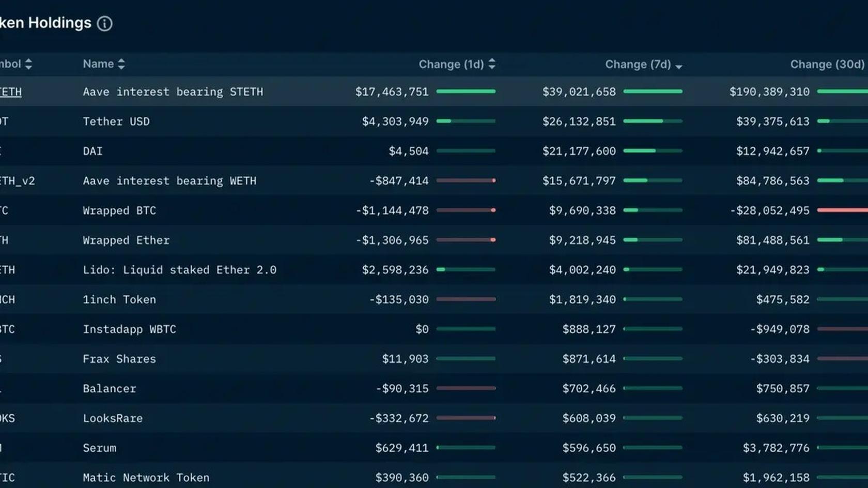Select the Wrapped BTC row name
This screenshot has height=488, width=868.
119,210
